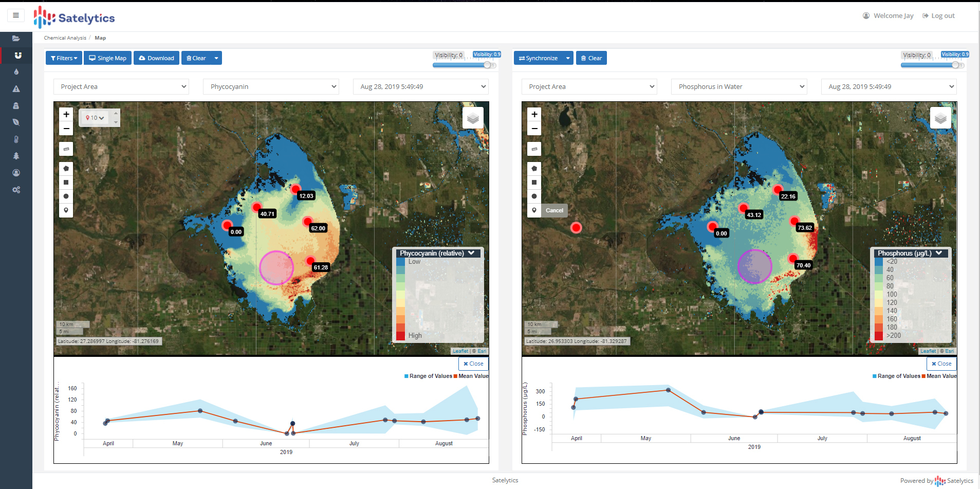Switch to Single Map view

107,58
